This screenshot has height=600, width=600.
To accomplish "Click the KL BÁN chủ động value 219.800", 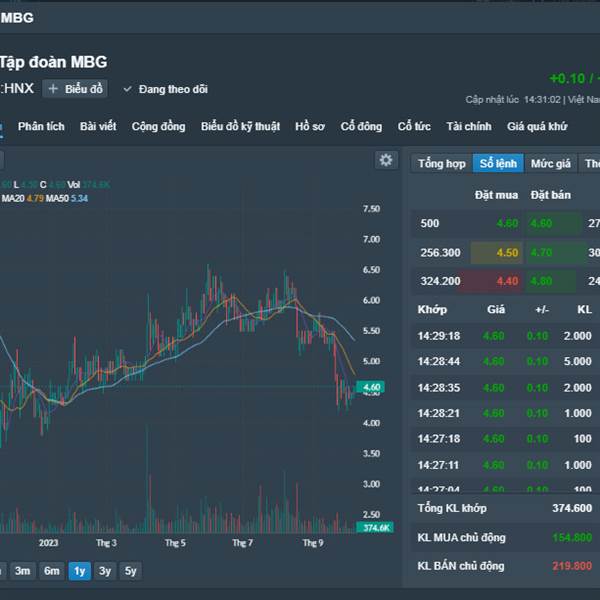I will click(572, 566).
